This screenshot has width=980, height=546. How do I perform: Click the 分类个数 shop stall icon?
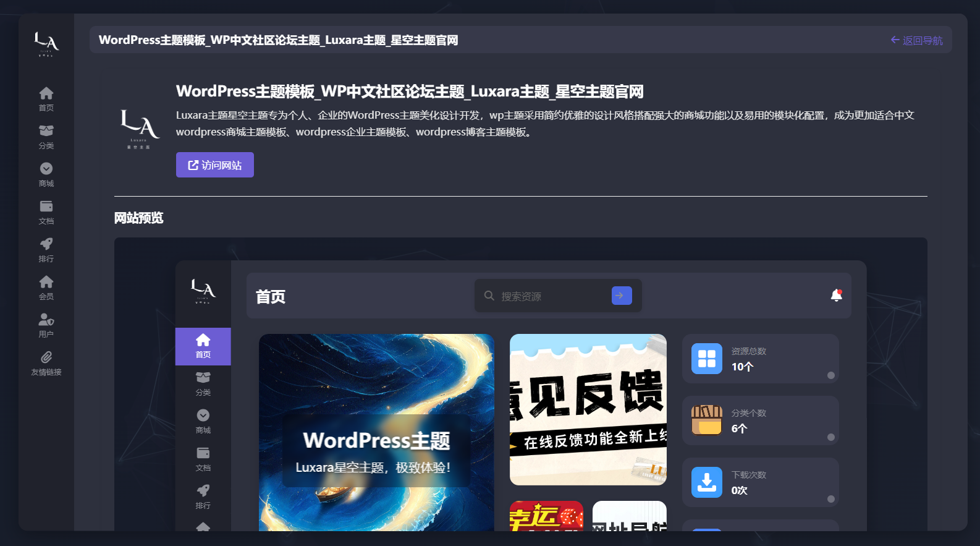point(707,420)
